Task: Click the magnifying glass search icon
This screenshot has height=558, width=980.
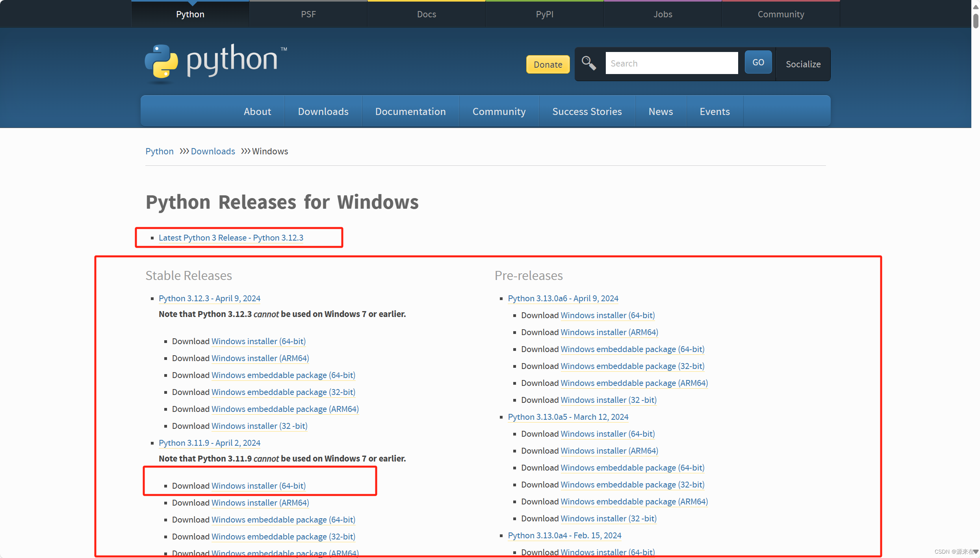Action: click(x=588, y=63)
